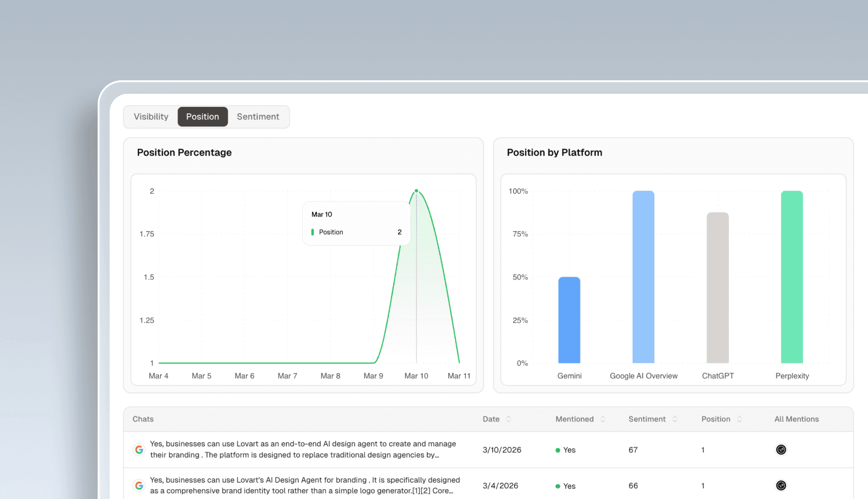Open the Sentiment tab
The width and height of the screenshot is (868, 499).
258,117
